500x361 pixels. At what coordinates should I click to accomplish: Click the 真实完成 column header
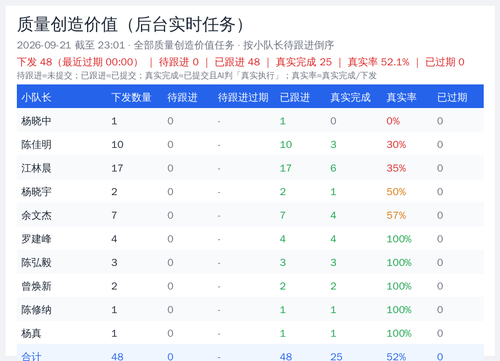tap(350, 97)
